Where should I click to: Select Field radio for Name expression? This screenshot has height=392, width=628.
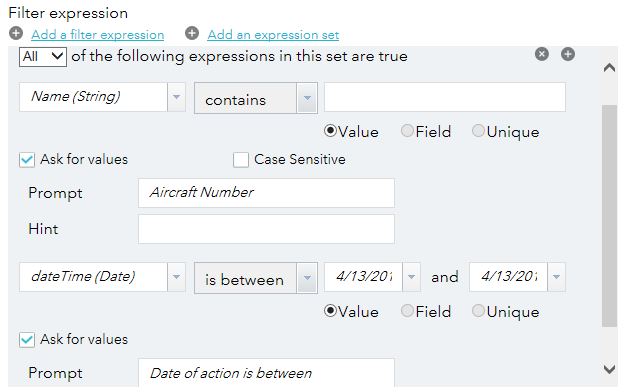click(407, 131)
